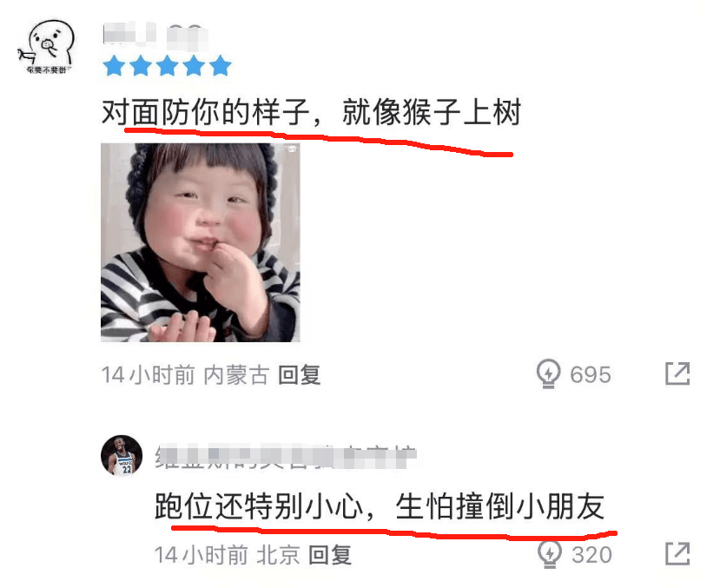
Task: Click the 320 like count
Action: point(591,555)
